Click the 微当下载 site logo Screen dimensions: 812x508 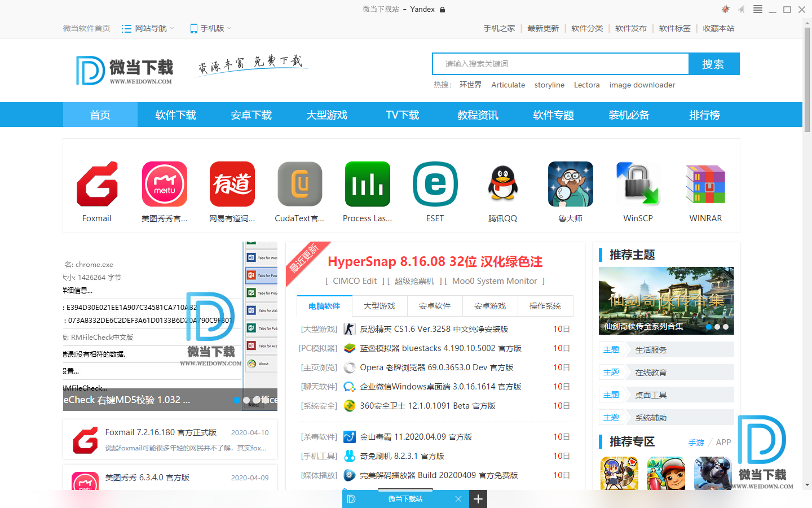125,71
